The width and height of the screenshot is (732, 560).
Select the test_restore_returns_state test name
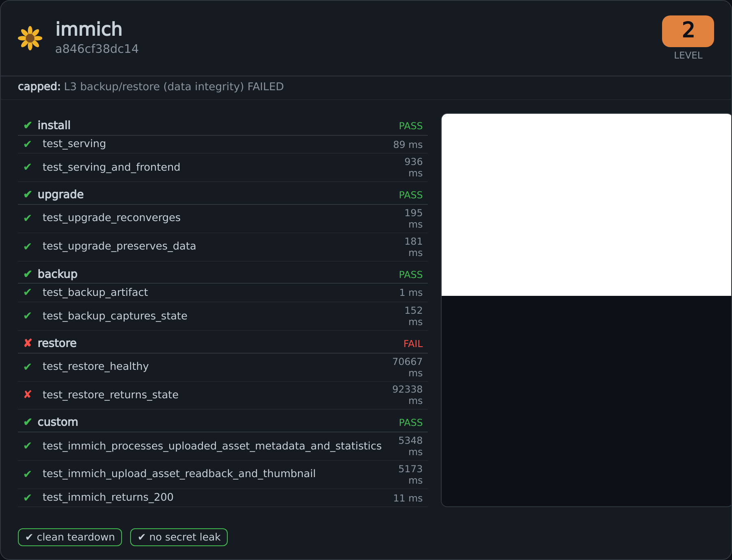pos(111,395)
